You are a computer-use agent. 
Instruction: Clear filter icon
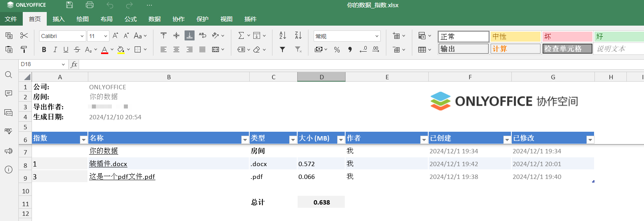[x=298, y=49]
